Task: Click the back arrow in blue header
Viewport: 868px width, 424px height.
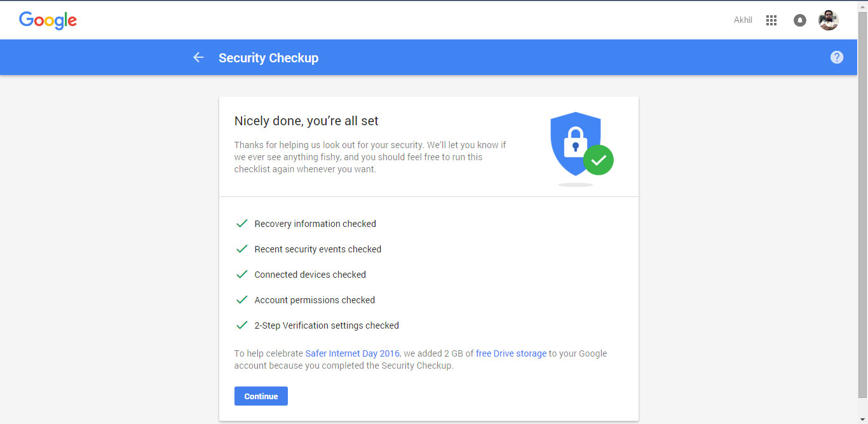Action: click(198, 58)
